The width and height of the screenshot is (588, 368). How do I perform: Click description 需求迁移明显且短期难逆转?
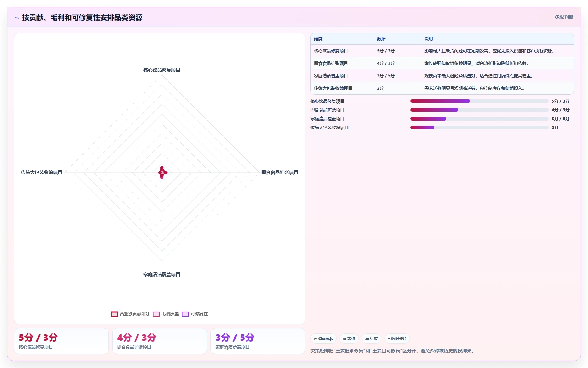click(x=474, y=88)
